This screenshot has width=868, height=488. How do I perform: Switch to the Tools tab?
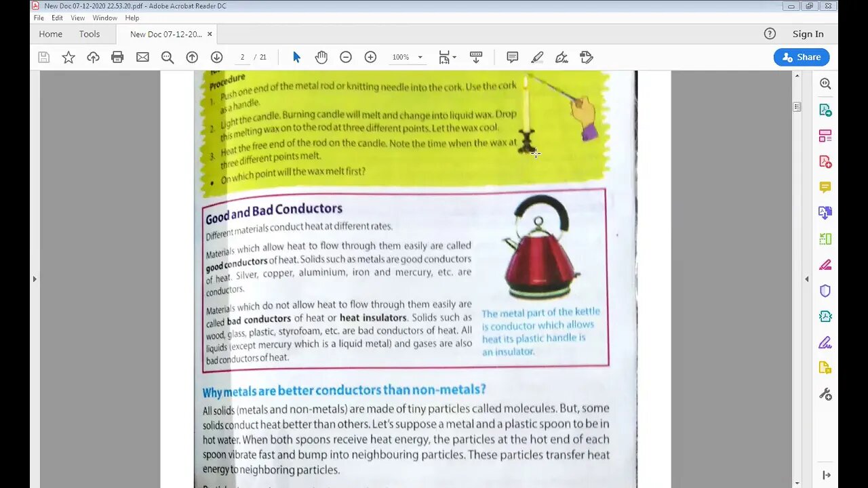click(90, 34)
